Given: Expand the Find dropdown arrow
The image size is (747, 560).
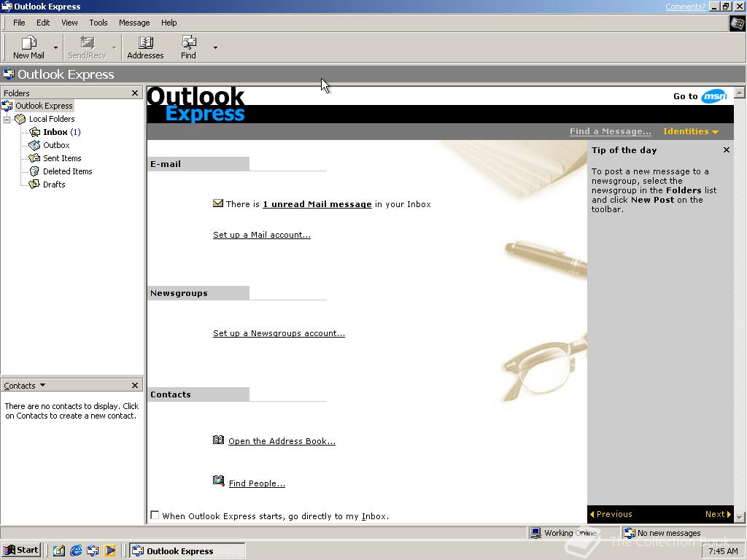Looking at the screenshot, I should pos(215,47).
